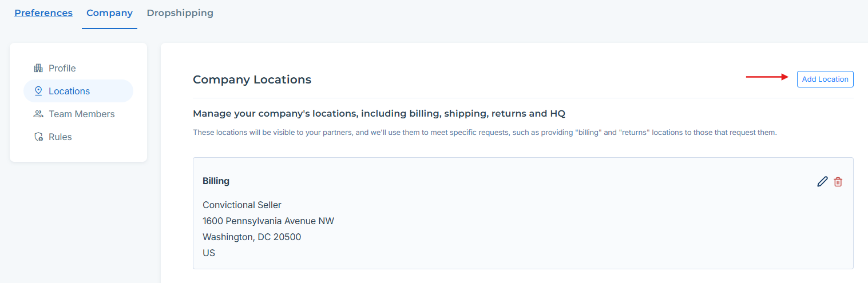The image size is (868, 283).
Task: Click the Washington, DC 20500 line
Action: (x=251, y=237)
